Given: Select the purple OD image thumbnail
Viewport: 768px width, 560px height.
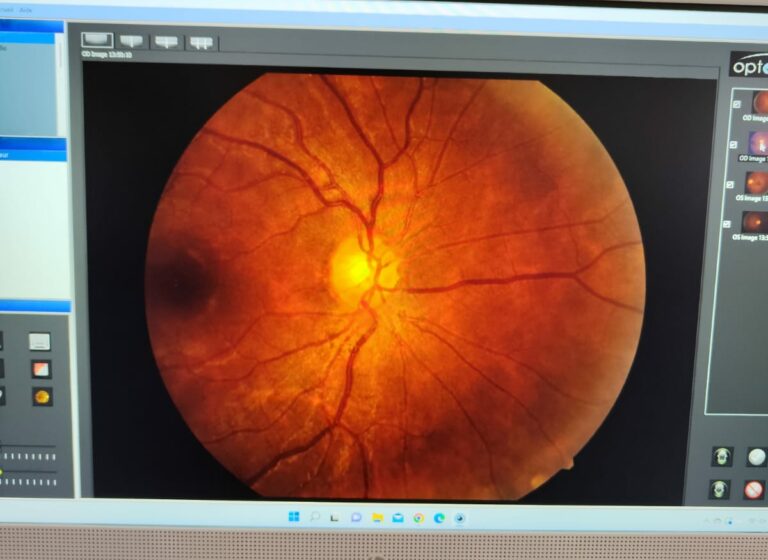Looking at the screenshot, I should (x=758, y=142).
